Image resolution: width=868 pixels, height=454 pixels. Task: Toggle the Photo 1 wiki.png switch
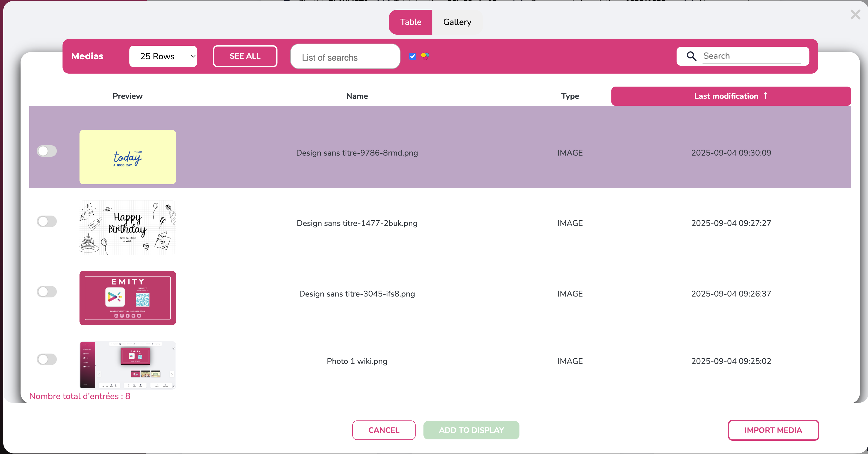pos(47,359)
